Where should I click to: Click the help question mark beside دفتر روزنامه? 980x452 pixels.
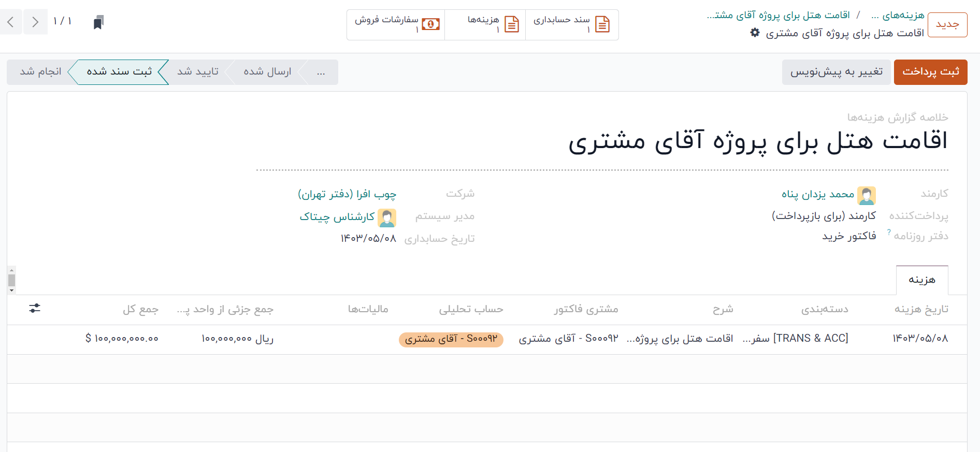(x=889, y=232)
